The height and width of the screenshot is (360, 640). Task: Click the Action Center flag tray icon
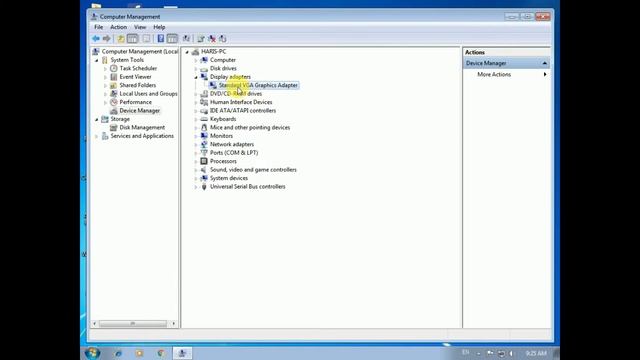click(x=490, y=353)
